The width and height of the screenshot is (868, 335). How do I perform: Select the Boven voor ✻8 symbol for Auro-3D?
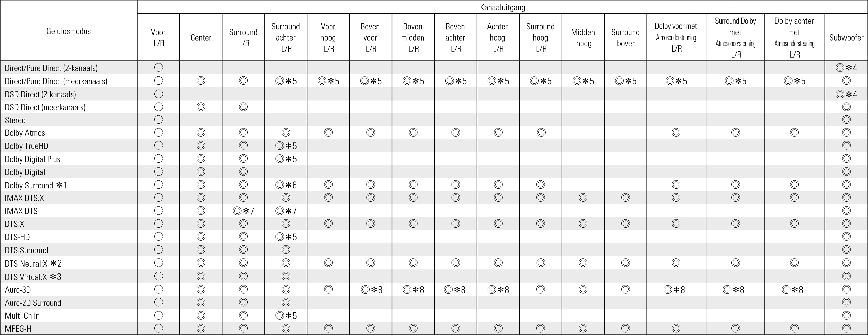371,290
